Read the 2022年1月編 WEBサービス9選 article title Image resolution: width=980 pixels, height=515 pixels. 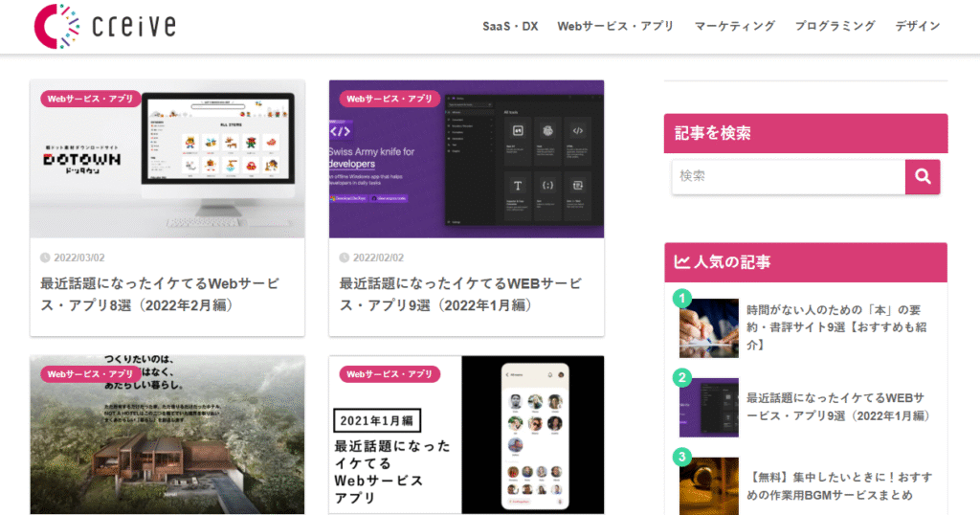(x=460, y=295)
